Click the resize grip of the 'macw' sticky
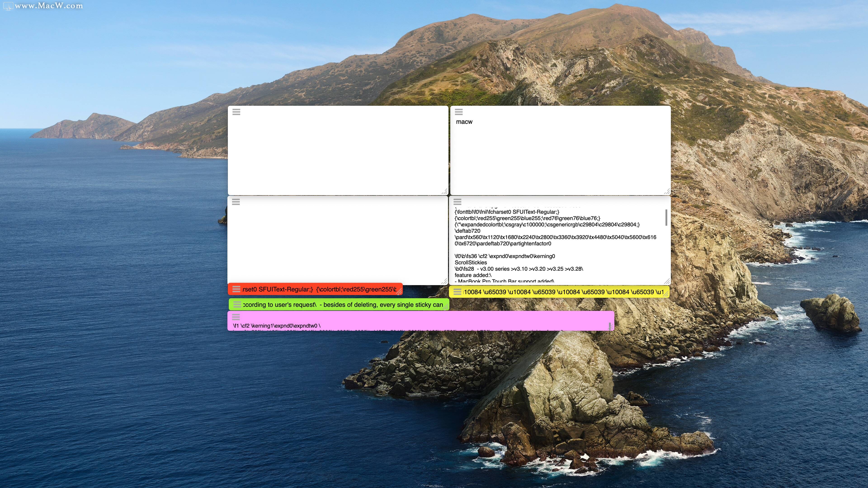 click(667, 191)
